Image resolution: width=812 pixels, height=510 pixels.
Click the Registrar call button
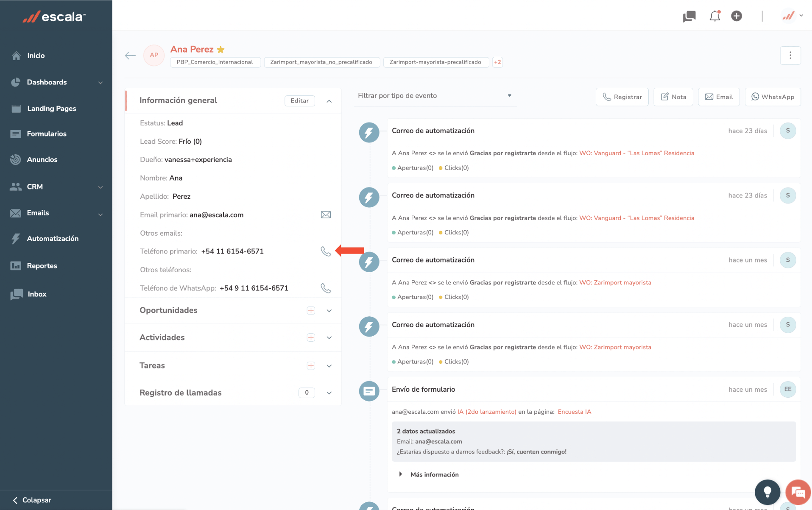coord(622,97)
